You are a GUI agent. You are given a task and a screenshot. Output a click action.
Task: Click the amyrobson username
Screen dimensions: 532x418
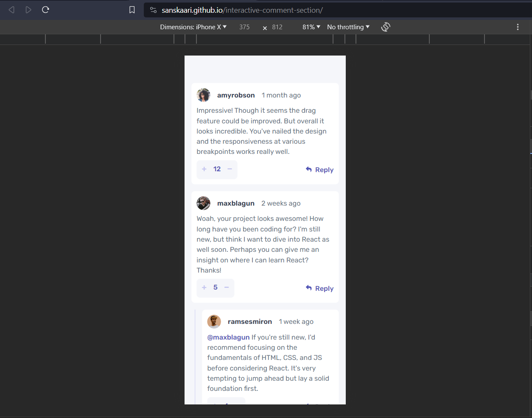coord(236,95)
